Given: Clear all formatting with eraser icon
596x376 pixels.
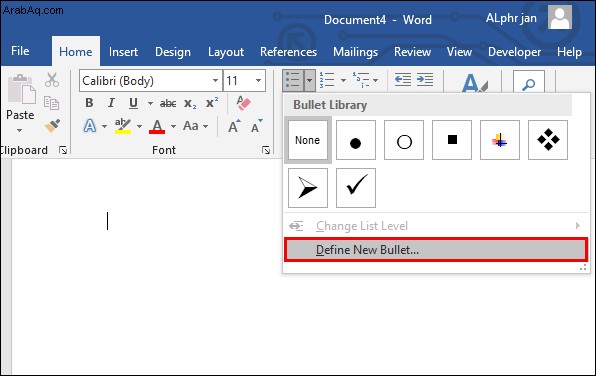Looking at the screenshot, I should [243, 103].
